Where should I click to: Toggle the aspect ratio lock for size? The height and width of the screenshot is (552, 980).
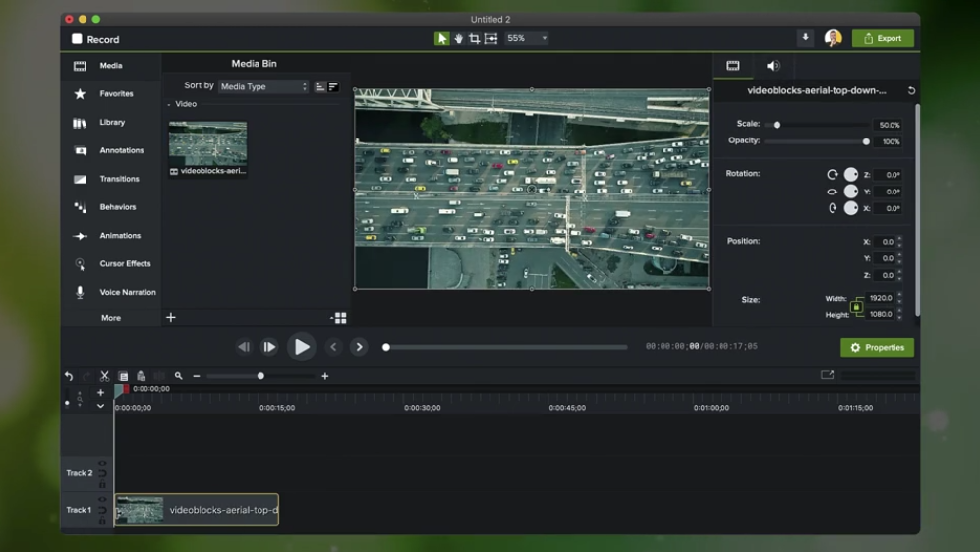(x=856, y=306)
